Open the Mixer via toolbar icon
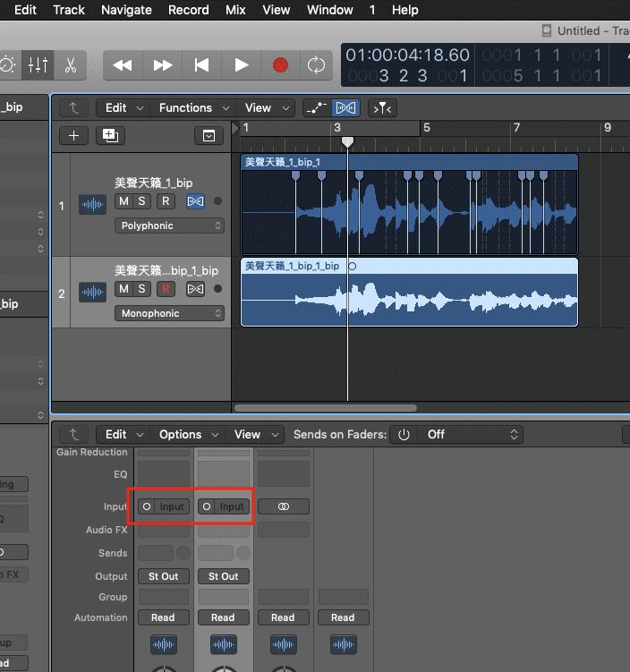Screen dimensions: 630x672 coord(38,65)
